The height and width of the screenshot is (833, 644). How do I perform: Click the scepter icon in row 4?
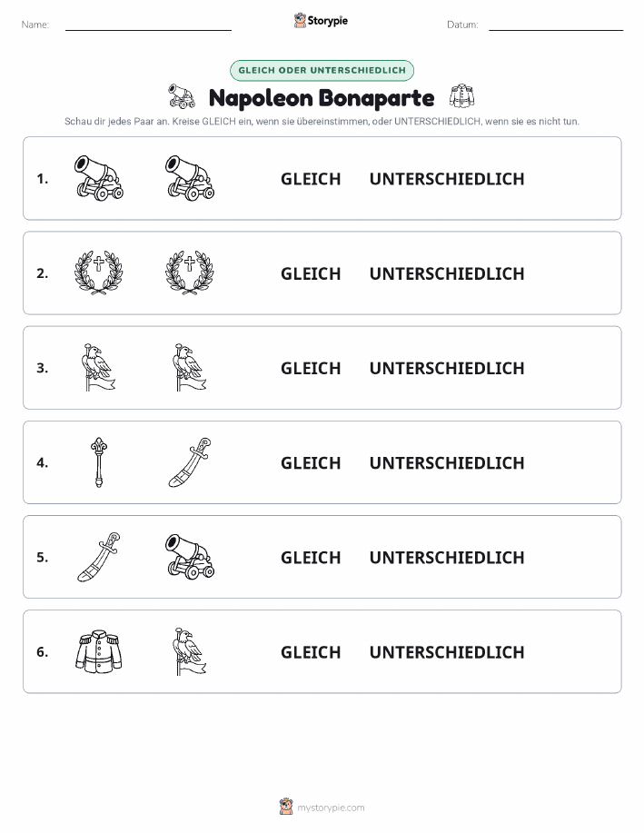coord(99,462)
